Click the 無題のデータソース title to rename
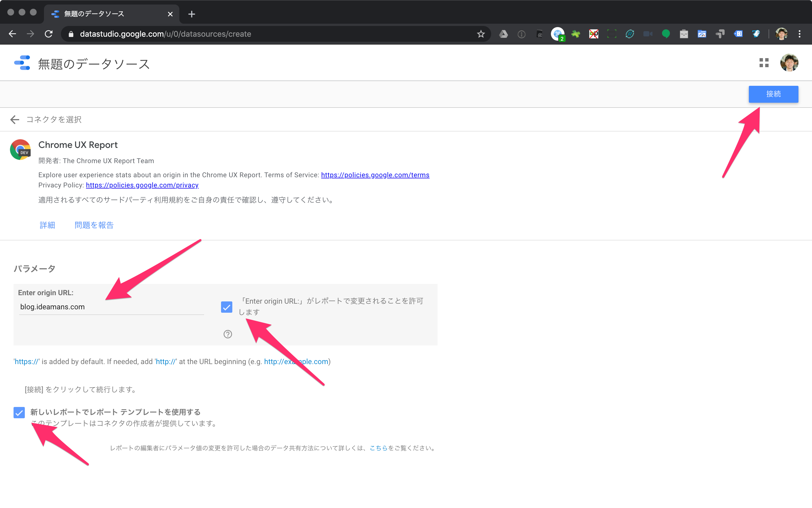Image resolution: width=812 pixels, height=508 pixels. (x=94, y=64)
